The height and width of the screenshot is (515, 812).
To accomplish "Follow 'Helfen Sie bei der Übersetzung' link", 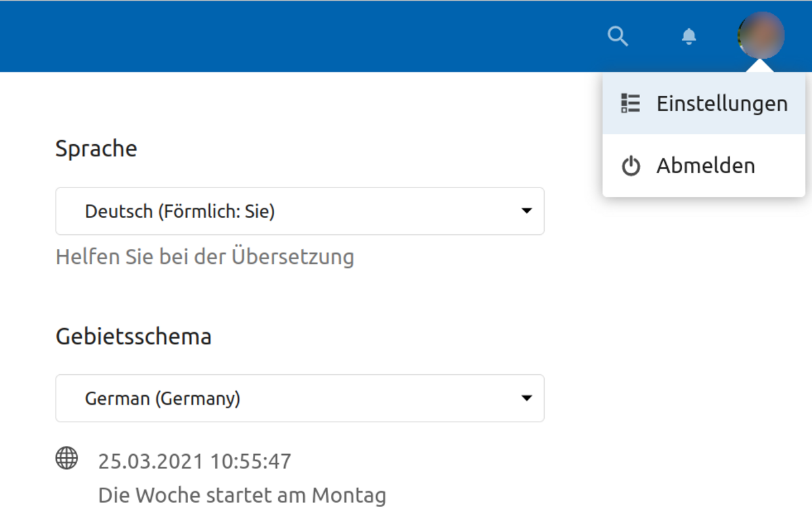I will pyautogui.click(x=204, y=257).
